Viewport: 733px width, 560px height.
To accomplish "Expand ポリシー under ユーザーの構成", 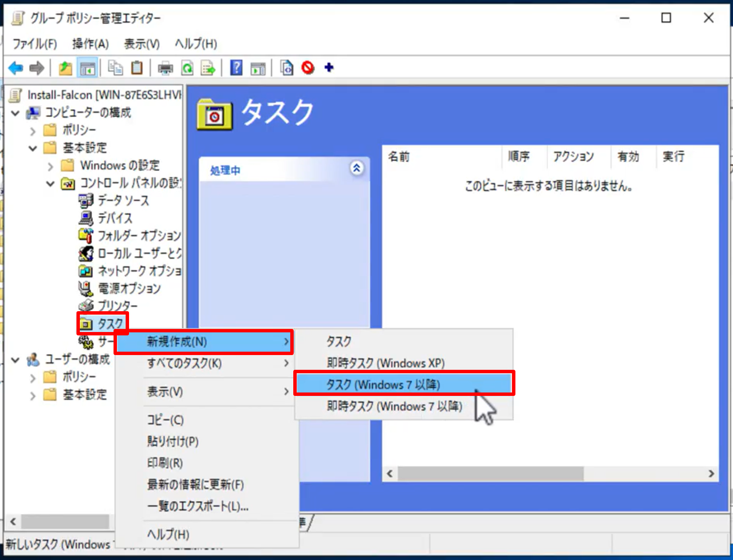I will pos(33,378).
